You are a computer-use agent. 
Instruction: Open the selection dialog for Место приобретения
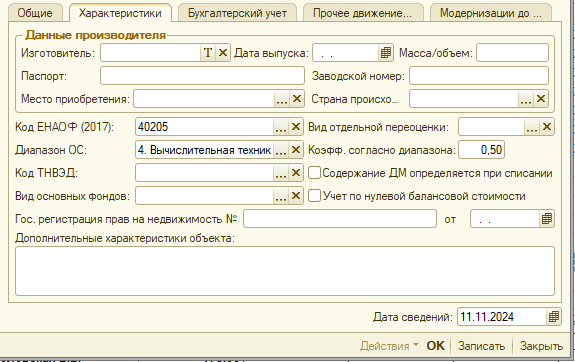pos(281,99)
